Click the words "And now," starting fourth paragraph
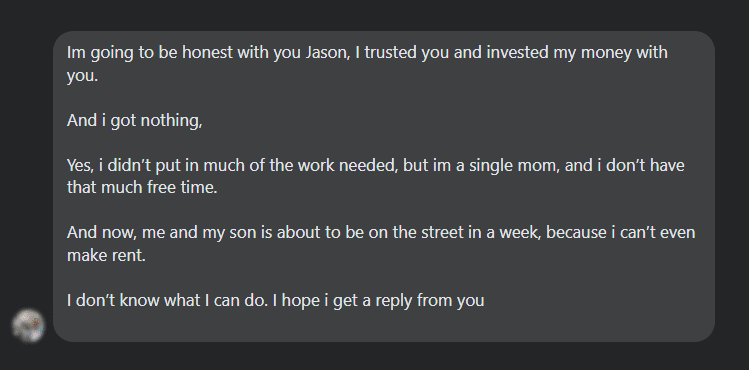Image resolution: width=749 pixels, height=370 pixels. click(102, 233)
